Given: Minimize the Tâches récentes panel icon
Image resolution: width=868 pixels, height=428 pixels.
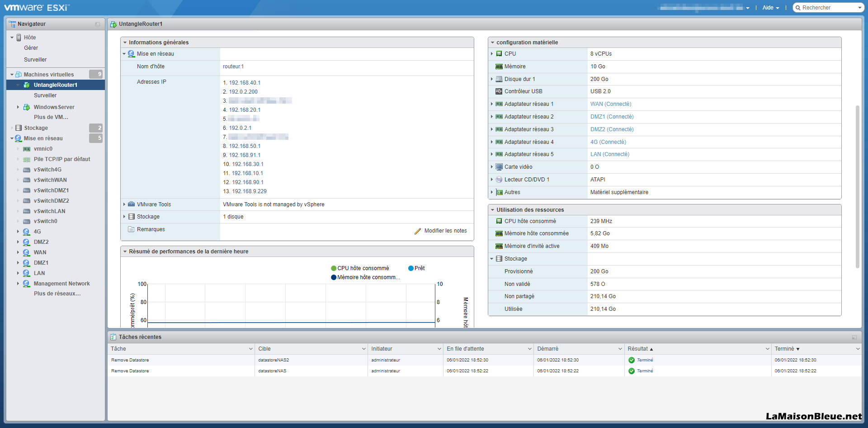Looking at the screenshot, I should (x=854, y=337).
